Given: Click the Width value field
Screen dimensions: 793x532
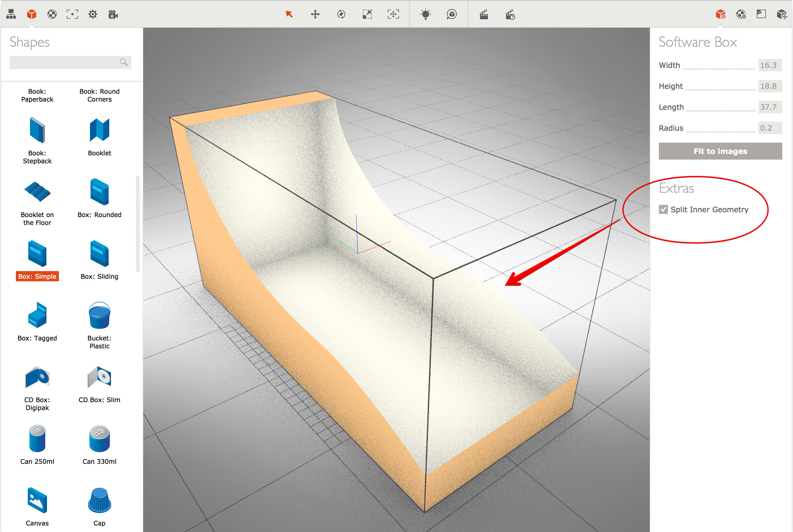Looking at the screenshot, I should (x=770, y=65).
